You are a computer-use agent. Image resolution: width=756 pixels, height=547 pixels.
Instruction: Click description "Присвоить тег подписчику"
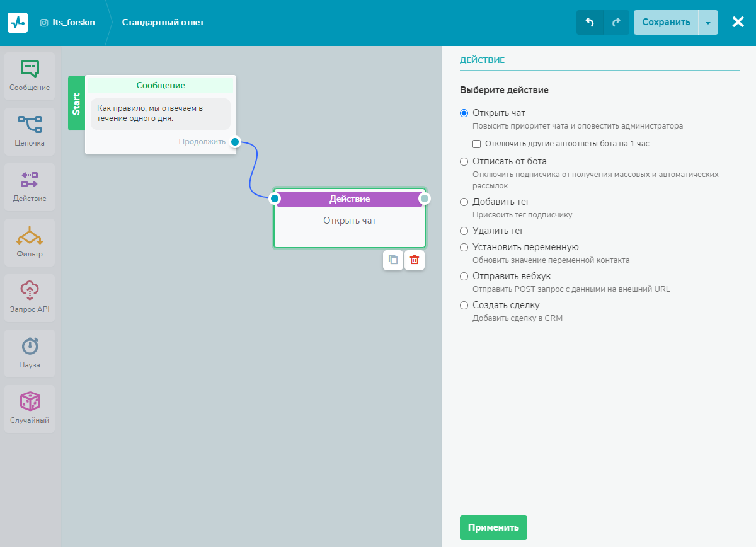522,215
